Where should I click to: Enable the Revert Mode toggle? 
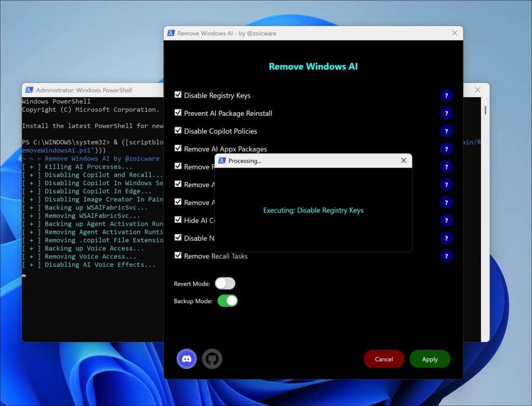click(225, 283)
